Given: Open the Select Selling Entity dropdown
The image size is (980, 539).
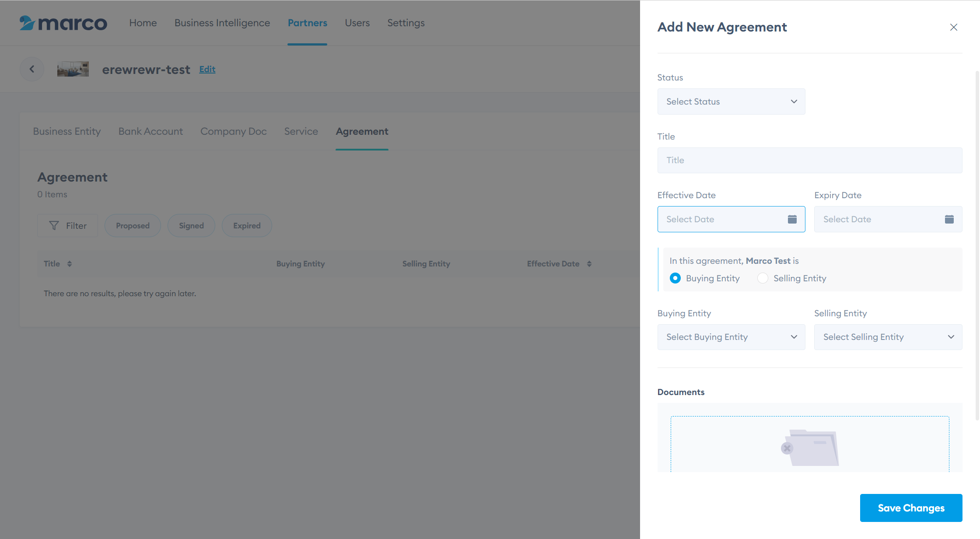Looking at the screenshot, I should (888, 337).
